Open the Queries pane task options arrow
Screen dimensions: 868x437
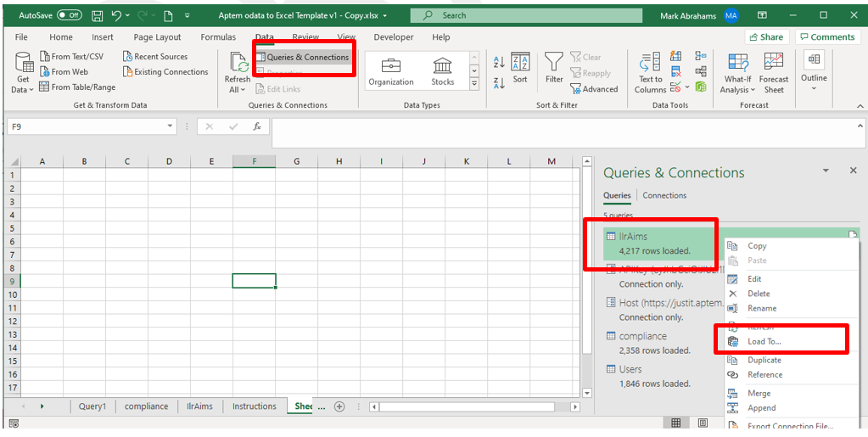826,171
